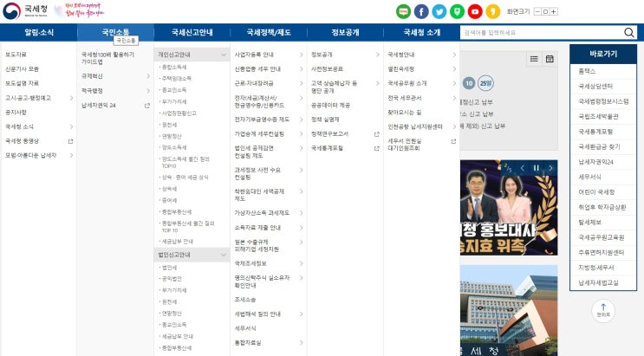644x356 pixels.
Task: Open the Twitter social icon
Action: tap(439, 11)
